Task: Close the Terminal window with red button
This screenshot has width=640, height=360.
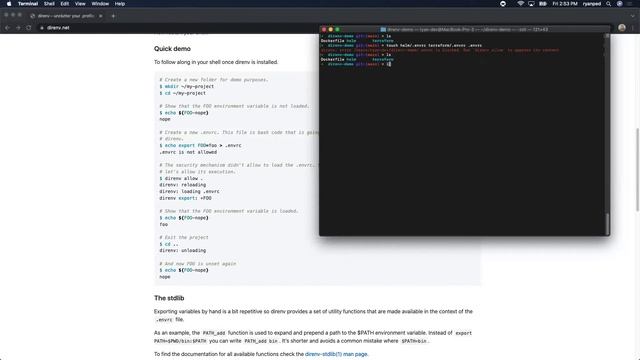Action: point(324,29)
